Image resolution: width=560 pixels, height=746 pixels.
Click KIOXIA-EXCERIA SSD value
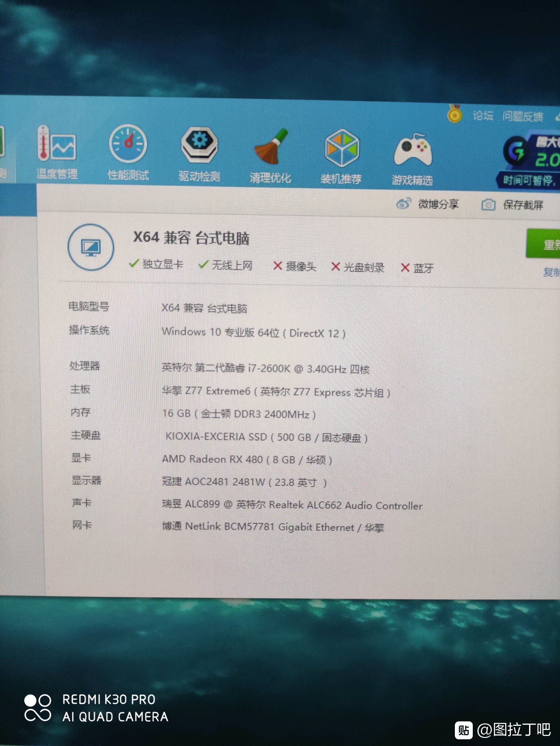point(267,437)
